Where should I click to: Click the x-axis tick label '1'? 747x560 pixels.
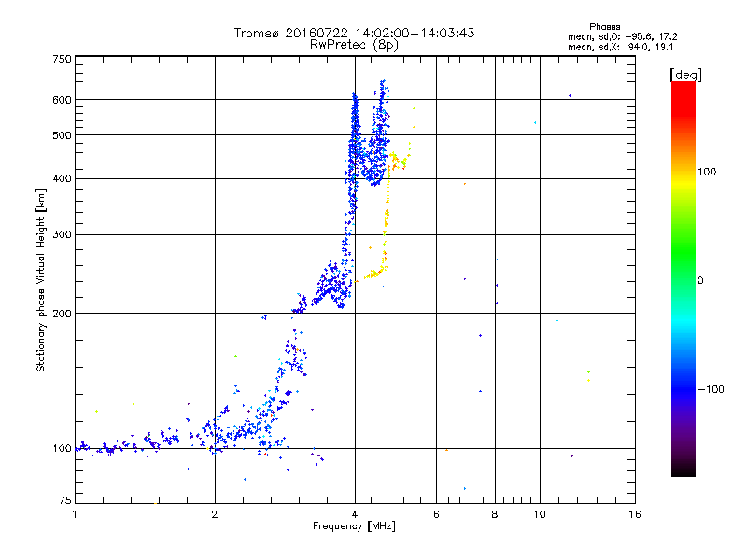(75, 514)
